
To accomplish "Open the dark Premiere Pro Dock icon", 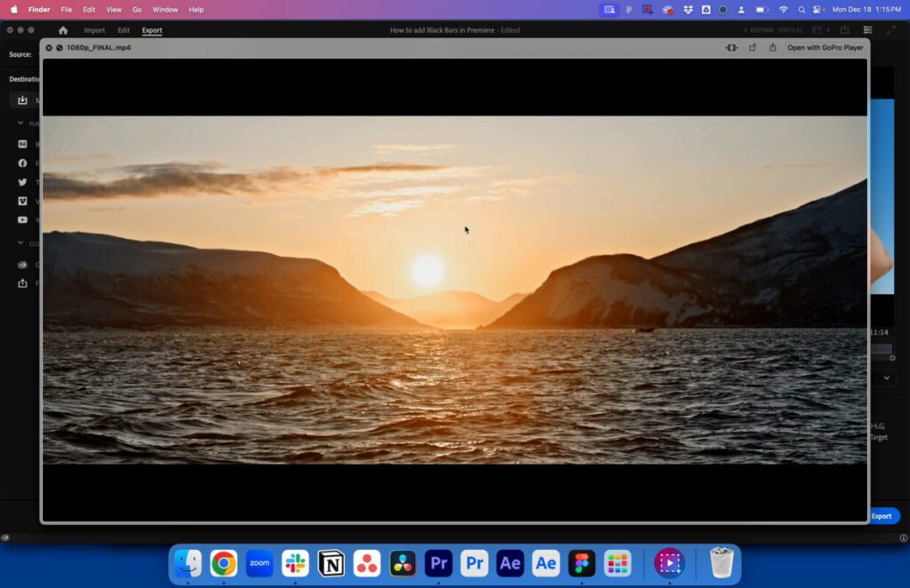I will [x=439, y=563].
